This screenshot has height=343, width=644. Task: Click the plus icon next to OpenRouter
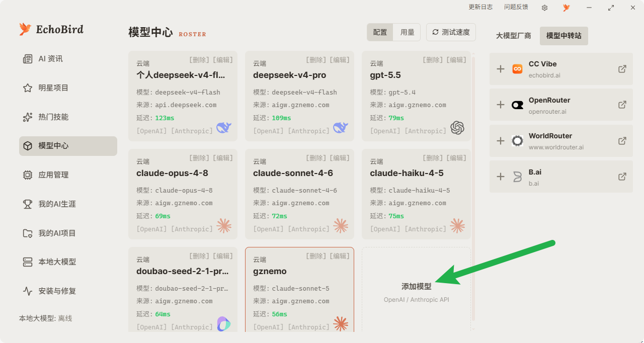tap(501, 105)
